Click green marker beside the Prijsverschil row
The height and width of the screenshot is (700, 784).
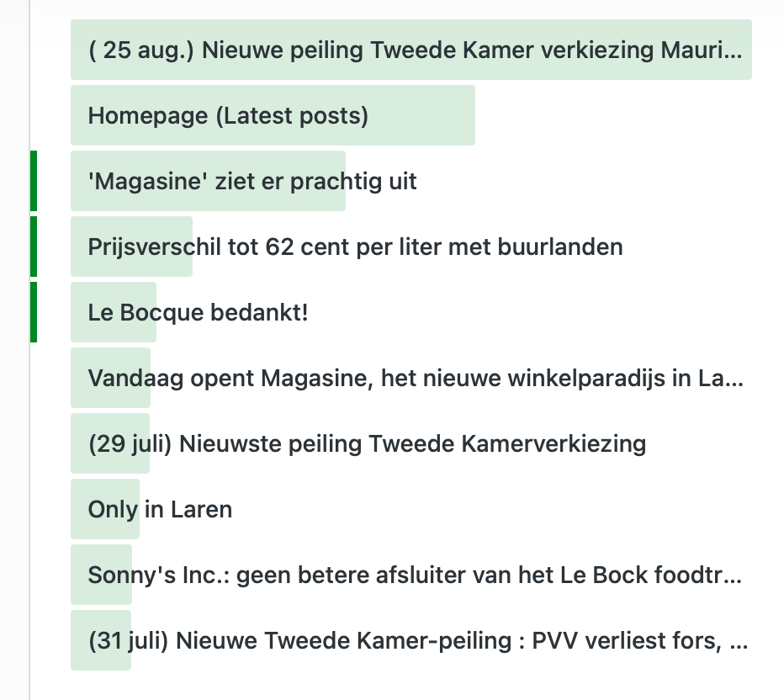(x=34, y=247)
